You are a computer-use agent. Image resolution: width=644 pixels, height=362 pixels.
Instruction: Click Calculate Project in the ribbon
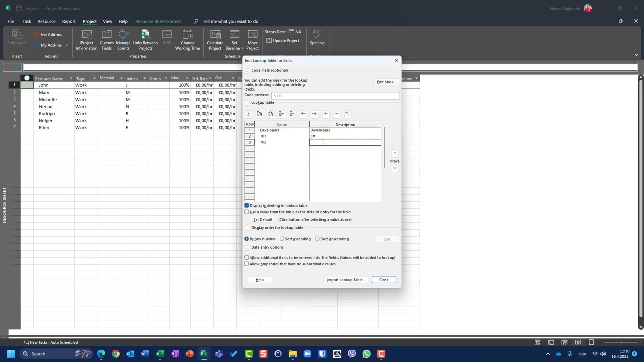tap(215, 40)
